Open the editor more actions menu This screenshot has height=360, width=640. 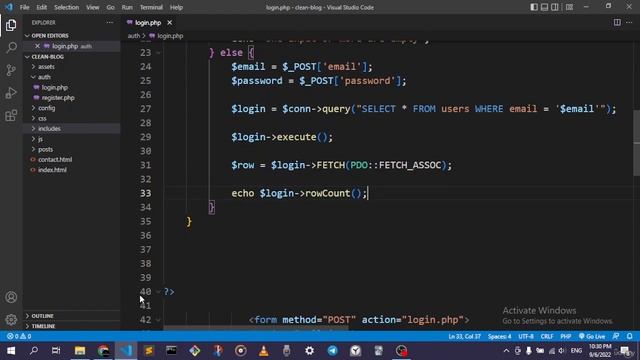(629, 22)
